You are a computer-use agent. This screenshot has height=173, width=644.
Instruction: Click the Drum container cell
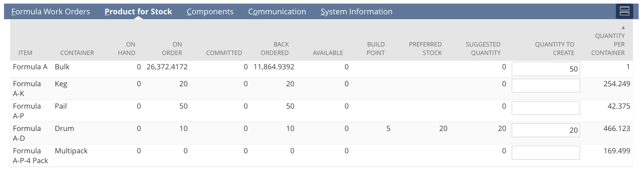(x=64, y=128)
